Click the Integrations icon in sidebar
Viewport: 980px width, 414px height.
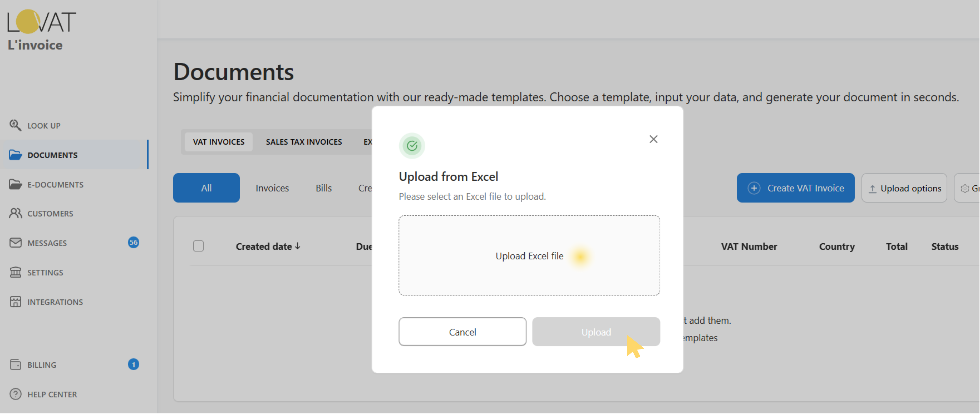[15, 302]
